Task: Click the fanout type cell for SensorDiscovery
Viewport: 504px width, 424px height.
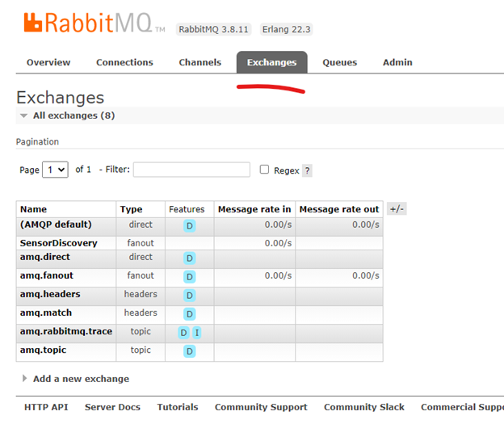Action: pos(141,243)
